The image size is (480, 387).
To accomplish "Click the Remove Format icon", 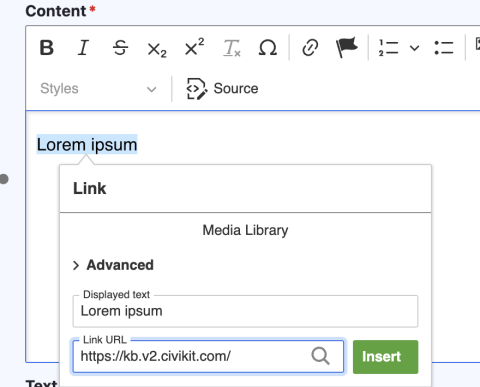I will coord(231,48).
